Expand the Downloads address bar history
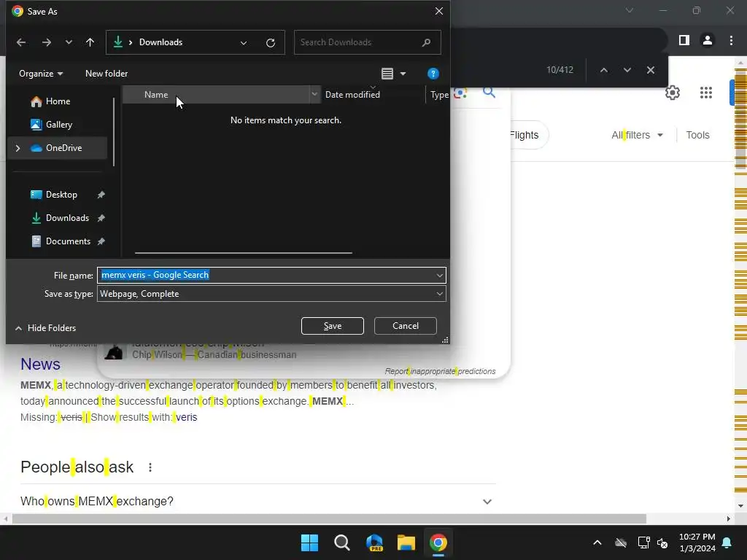This screenshot has height=560, width=747. click(x=244, y=43)
